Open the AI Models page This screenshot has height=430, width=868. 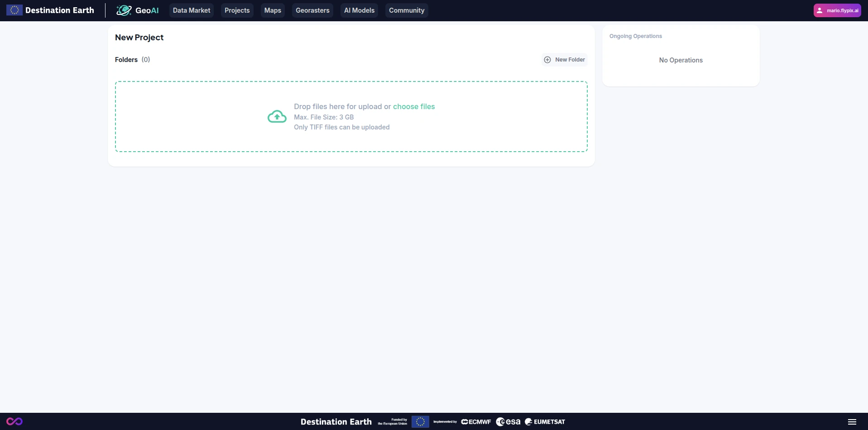click(359, 10)
